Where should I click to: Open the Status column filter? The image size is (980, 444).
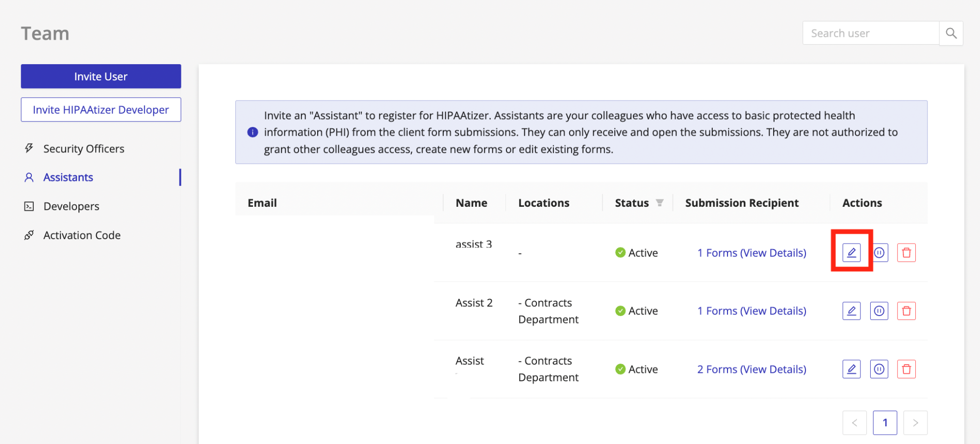pos(659,203)
